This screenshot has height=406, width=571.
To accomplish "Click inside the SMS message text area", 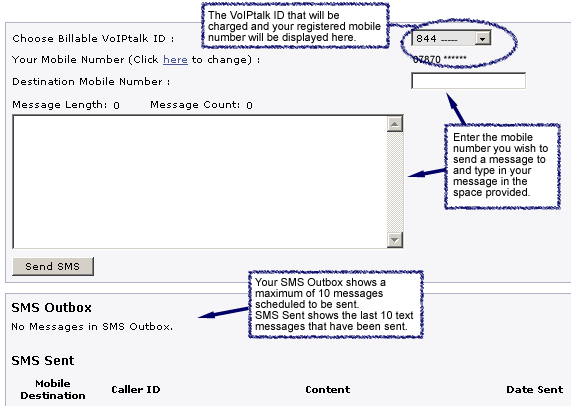I will [200, 182].
